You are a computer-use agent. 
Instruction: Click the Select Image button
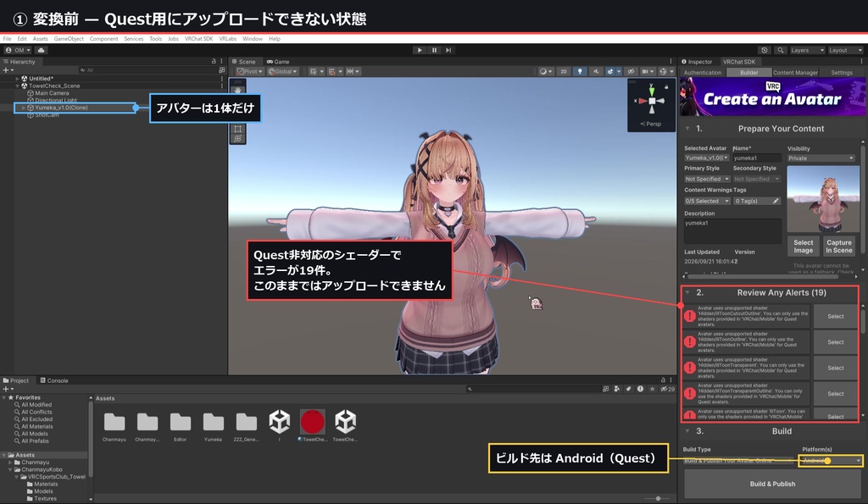pyautogui.click(x=804, y=246)
